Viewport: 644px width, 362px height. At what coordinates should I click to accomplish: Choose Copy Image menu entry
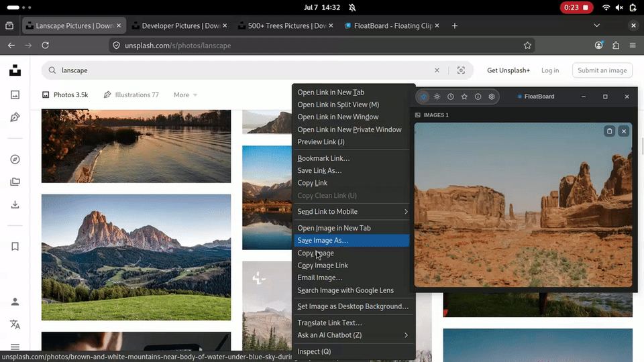coord(352,253)
